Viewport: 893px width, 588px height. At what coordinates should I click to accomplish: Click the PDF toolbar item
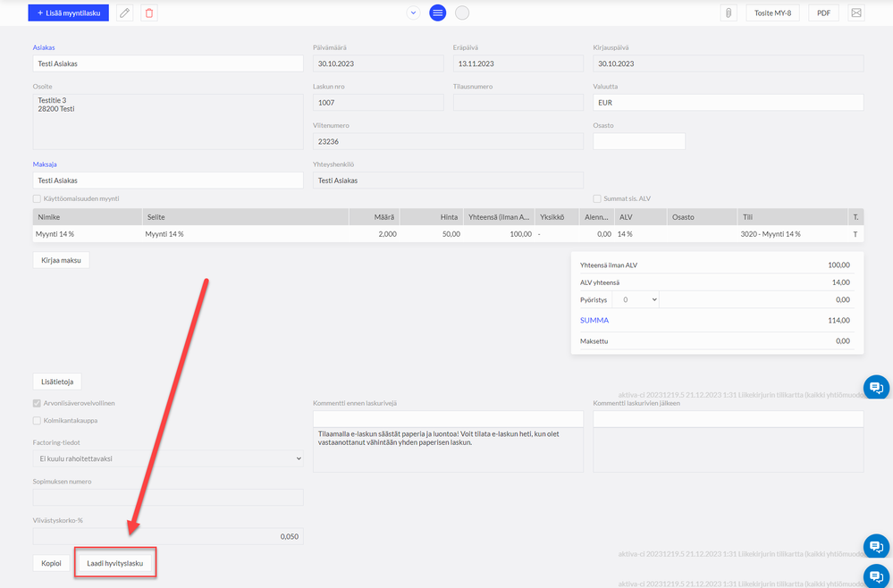point(823,13)
